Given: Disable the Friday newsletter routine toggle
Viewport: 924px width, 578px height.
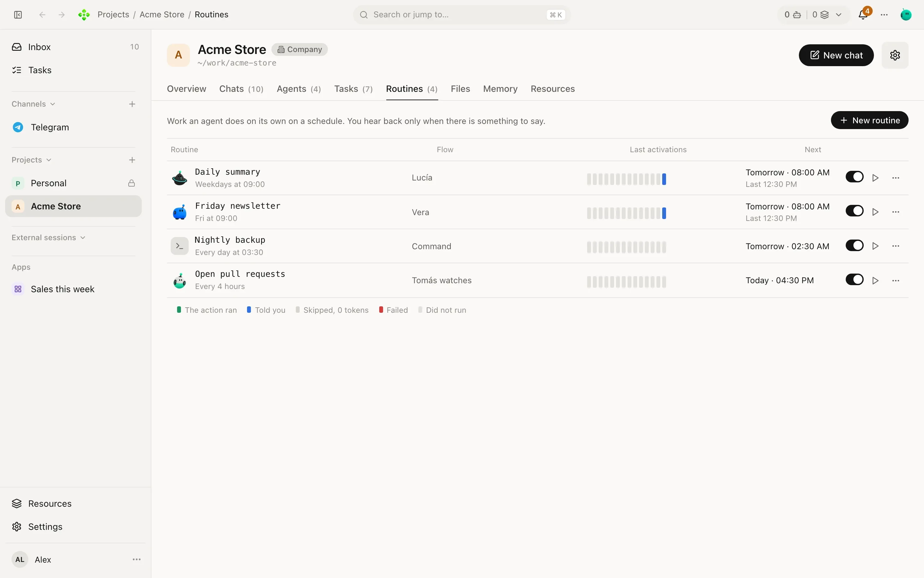Looking at the screenshot, I should pos(854,211).
